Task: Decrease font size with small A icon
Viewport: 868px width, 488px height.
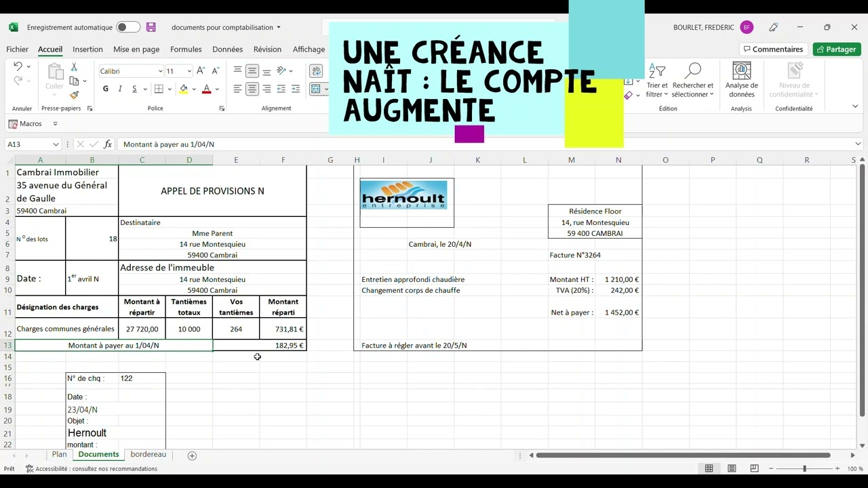Action: (x=215, y=71)
